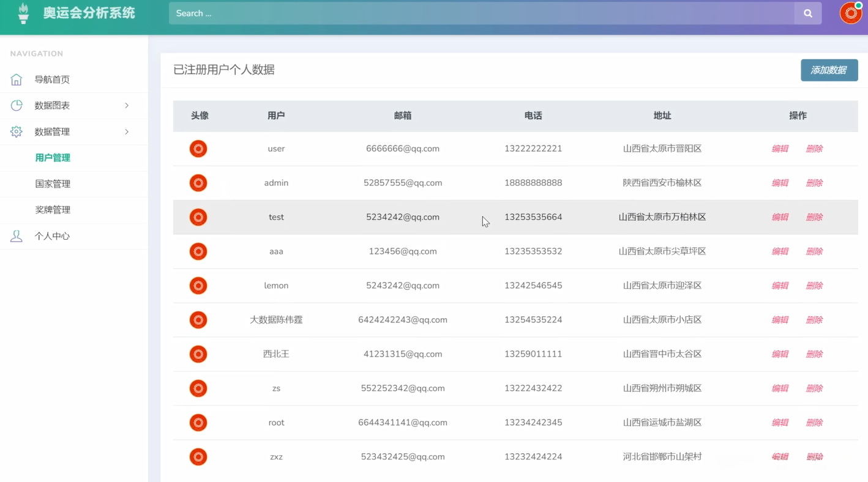The image size is (868, 482).
Task: Edit the zxz user row
Action: [x=780, y=457]
